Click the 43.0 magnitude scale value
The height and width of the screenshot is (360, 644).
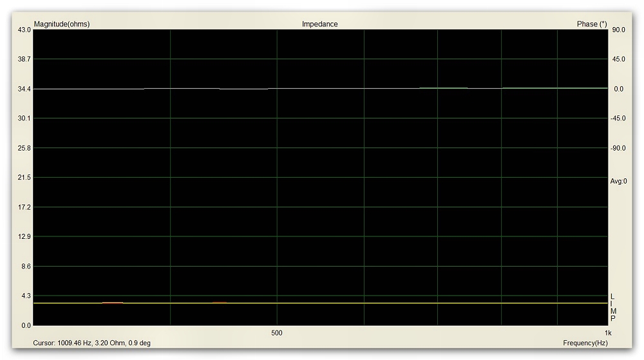click(x=24, y=30)
